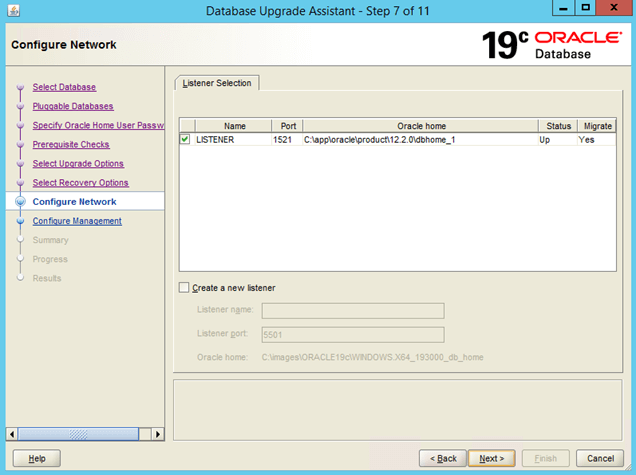The width and height of the screenshot is (636, 475).
Task: Click the Configure Network step indicator icon
Action: pos(19,202)
